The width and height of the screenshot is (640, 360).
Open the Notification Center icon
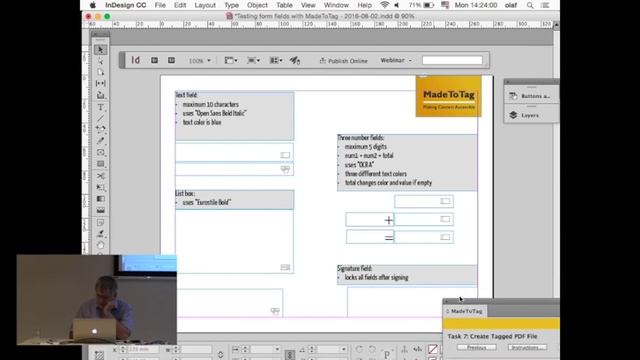coord(545,5)
